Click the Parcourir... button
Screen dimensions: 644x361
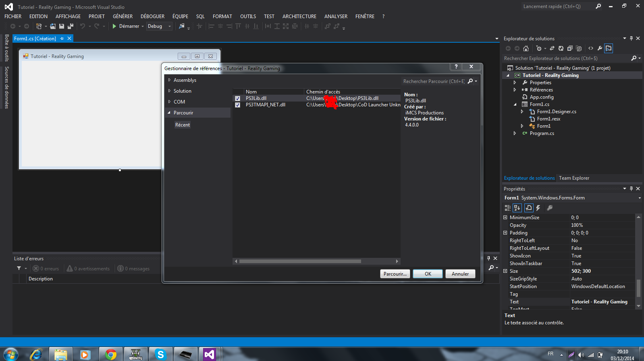pyautogui.click(x=395, y=274)
